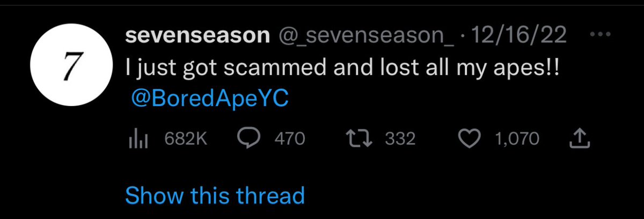The image size is (644, 219).
Task: Open the @BoredApeYC mention link
Action: (x=210, y=101)
